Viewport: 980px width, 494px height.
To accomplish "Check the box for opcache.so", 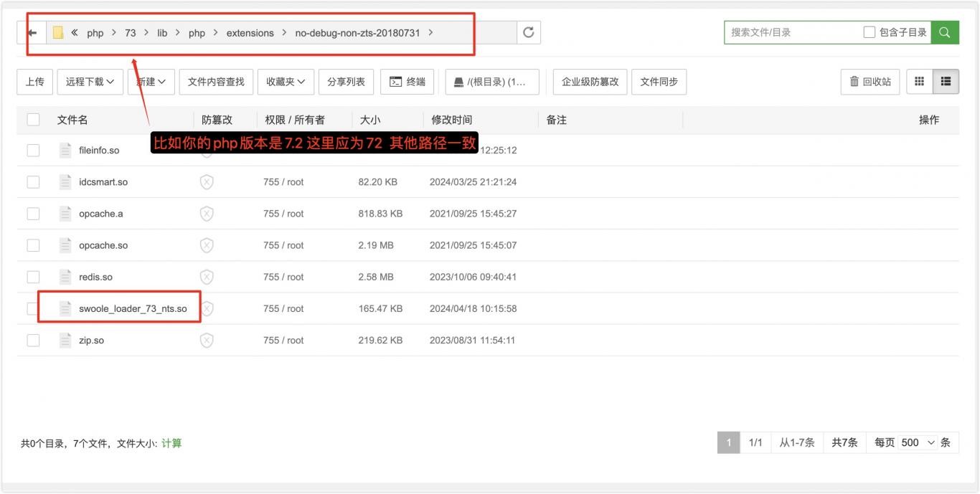I will 33,245.
